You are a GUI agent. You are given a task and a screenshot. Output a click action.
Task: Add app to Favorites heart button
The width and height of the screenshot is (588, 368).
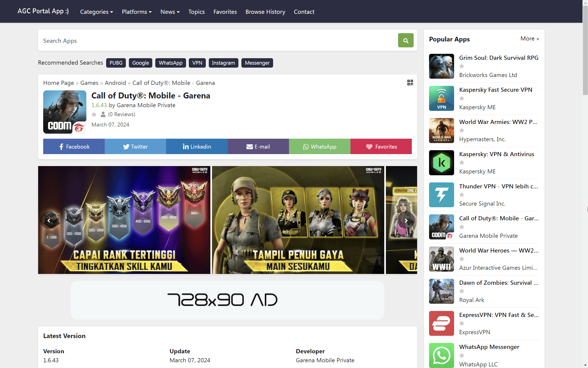[x=381, y=147]
